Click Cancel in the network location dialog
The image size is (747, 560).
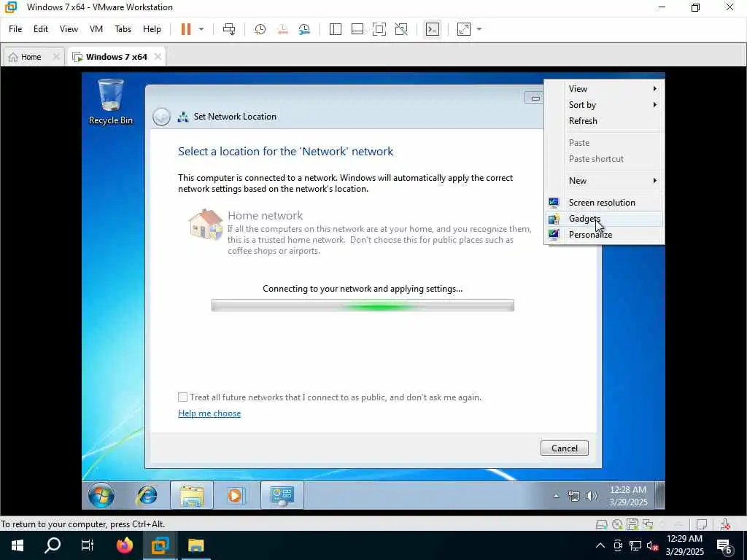(564, 448)
